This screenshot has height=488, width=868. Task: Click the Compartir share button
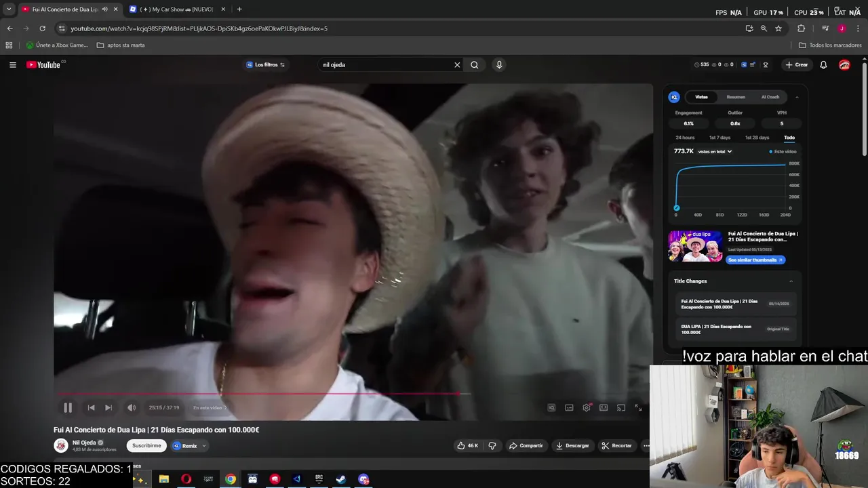click(526, 445)
